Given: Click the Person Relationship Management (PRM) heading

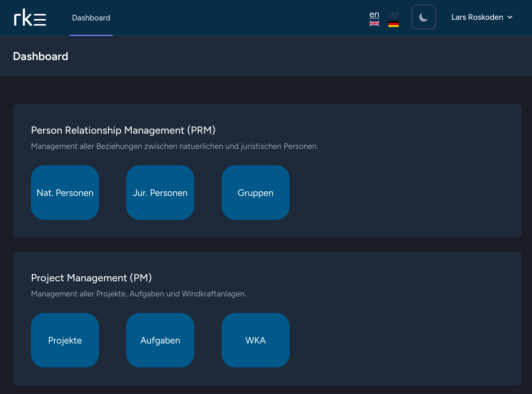Looking at the screenshot, I should (x=123, y=130).
